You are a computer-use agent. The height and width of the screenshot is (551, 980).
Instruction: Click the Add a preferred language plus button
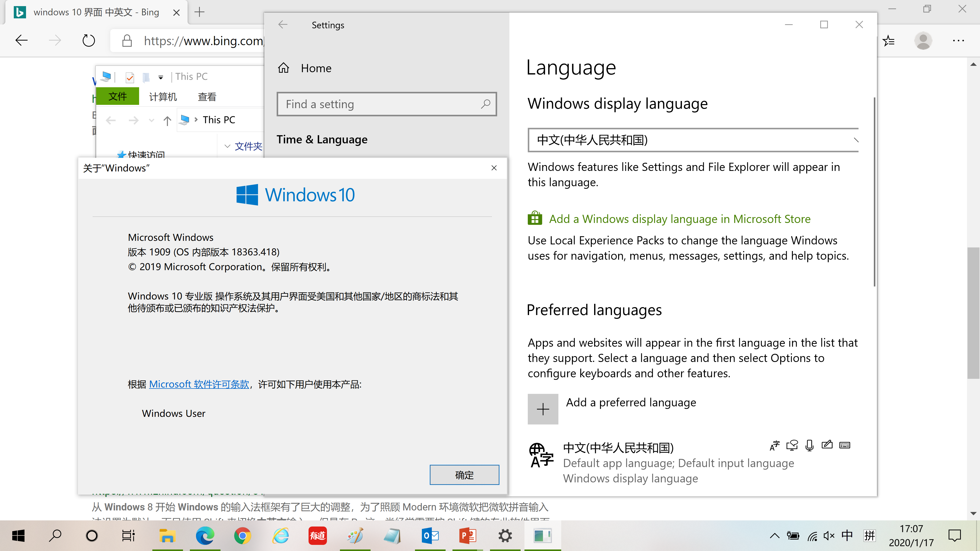click(543, 409)
